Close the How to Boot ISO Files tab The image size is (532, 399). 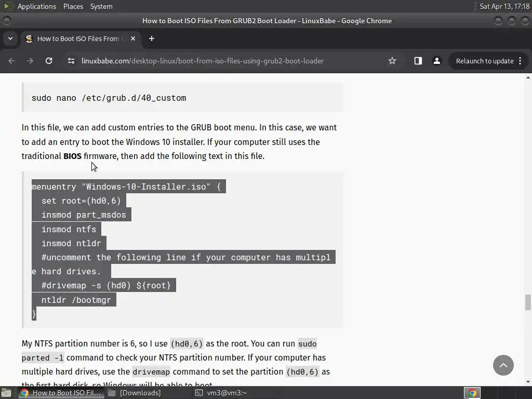coord(133,38)
